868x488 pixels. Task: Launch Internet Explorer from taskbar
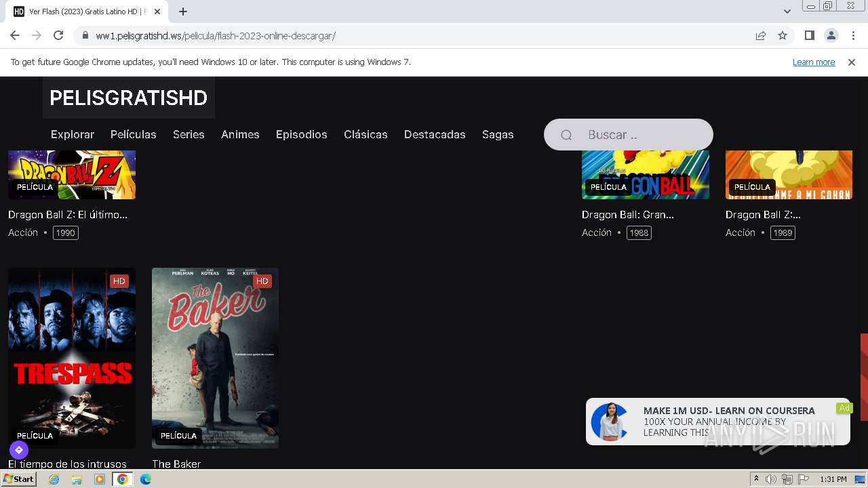click(54, 479)
